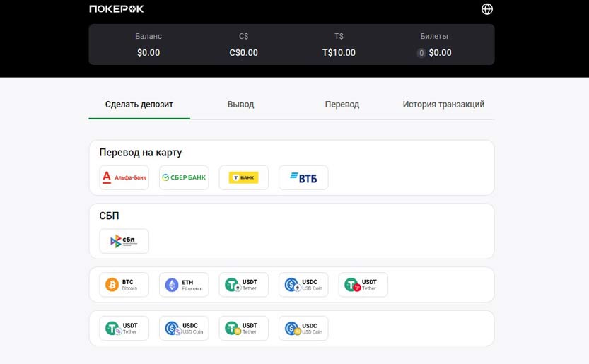The height and width of the screenshot is (364, 589).
Task: Select USDC with purple Polygon badge
Action: [x=184, y=329]
